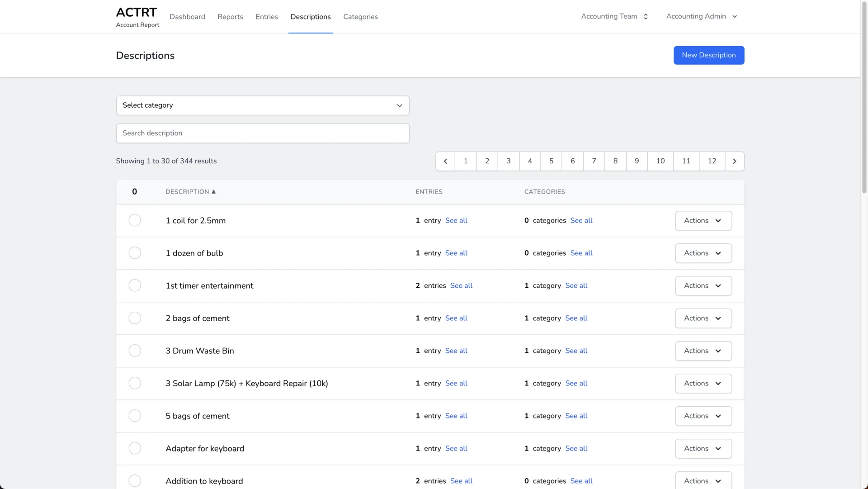See all entries for 'Addition to keyboard'
The height and width of the screenshot is (489, 868).
[461, 481]
